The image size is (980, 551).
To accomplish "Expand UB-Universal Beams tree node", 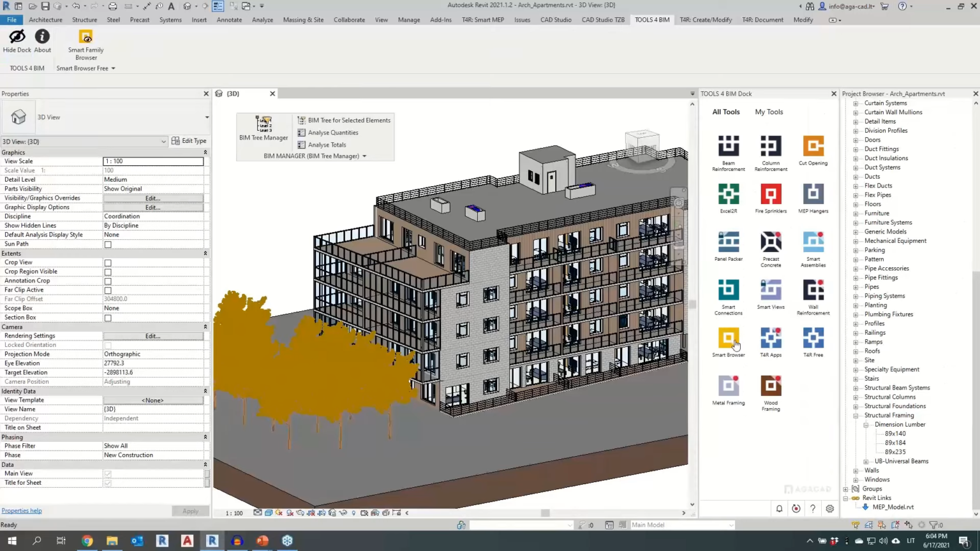I will click(866, 462).
